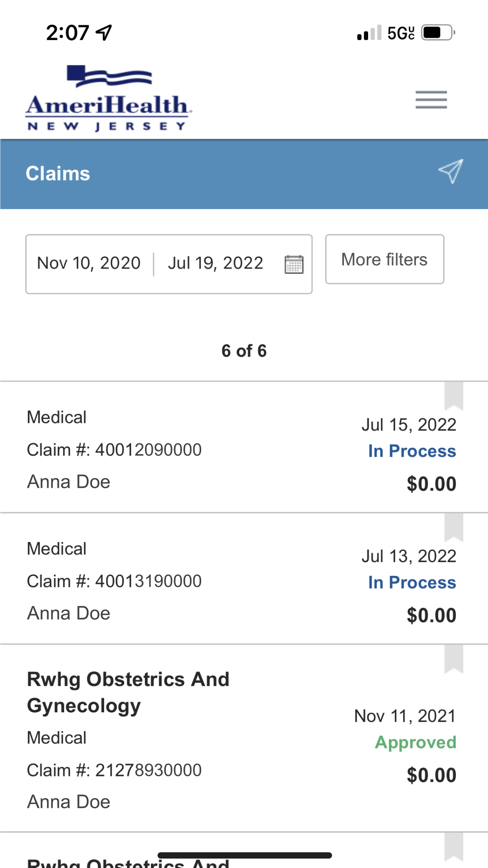Open the hamburger navigation menu
The height and width of the screenshot is (868, 488).
431,99
